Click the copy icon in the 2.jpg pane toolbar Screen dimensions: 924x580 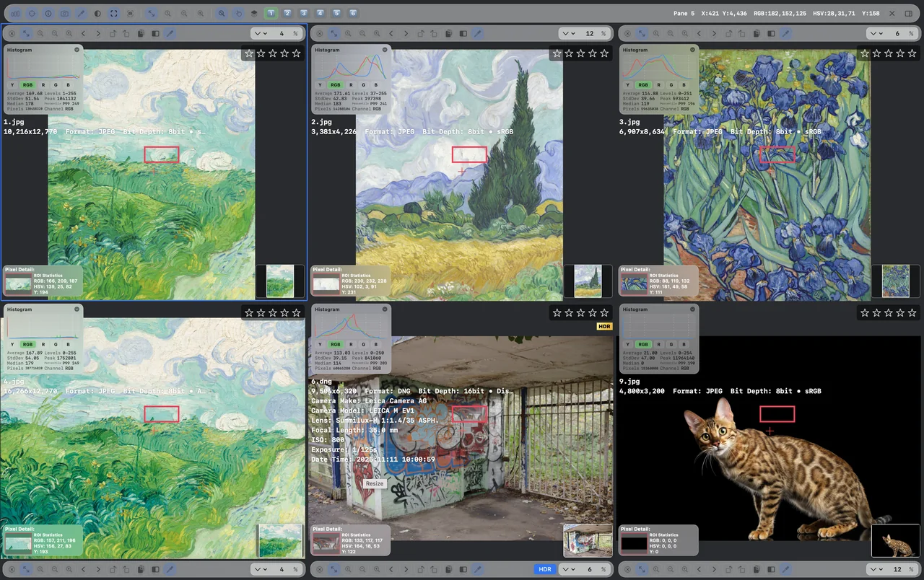(x=449, y=33)
